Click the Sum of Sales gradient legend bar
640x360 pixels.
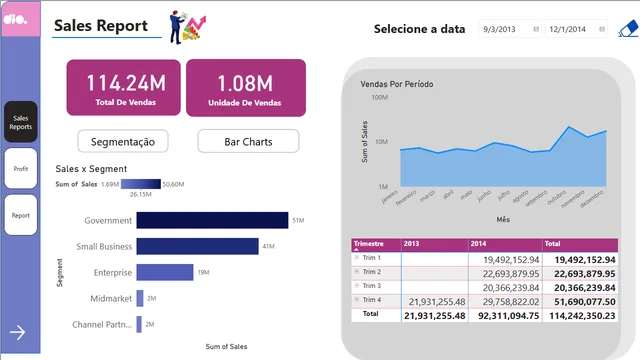141,184
